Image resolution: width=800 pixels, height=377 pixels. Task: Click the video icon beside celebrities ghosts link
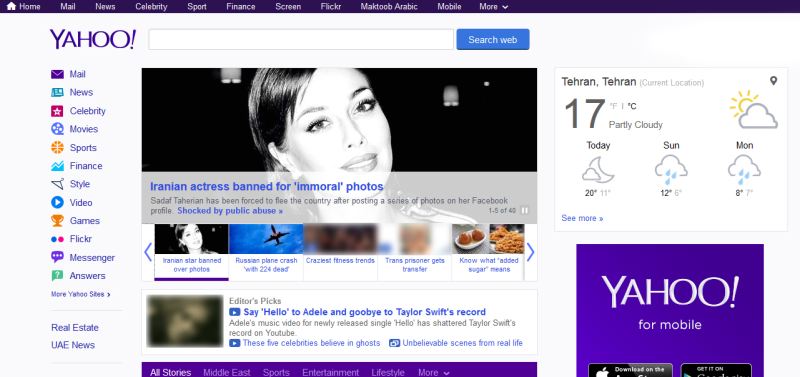235,343
